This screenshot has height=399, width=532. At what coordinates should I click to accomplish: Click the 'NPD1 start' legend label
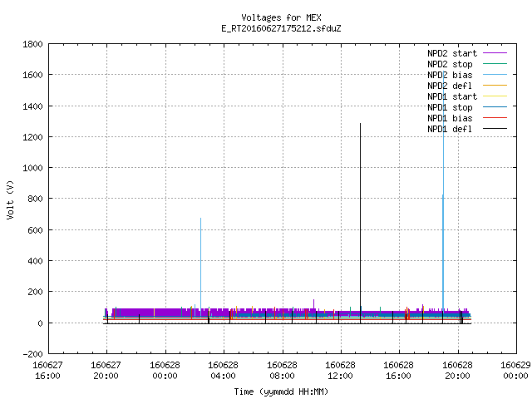452,96
